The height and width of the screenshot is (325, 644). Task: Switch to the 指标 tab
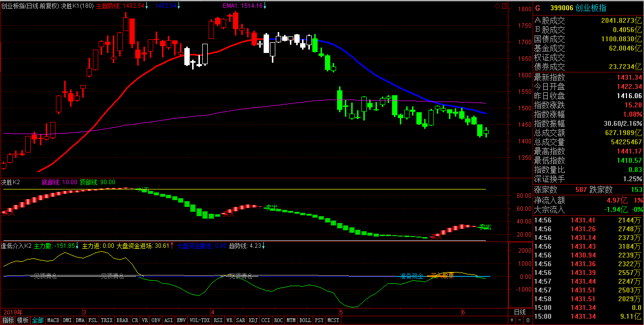pos(8,321)
